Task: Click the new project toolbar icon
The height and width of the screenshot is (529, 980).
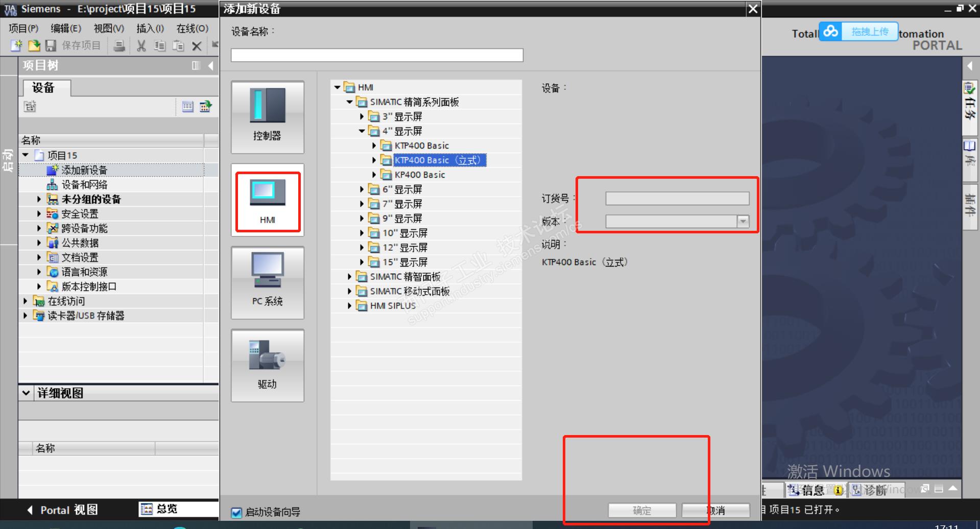Action: [17, 46]
